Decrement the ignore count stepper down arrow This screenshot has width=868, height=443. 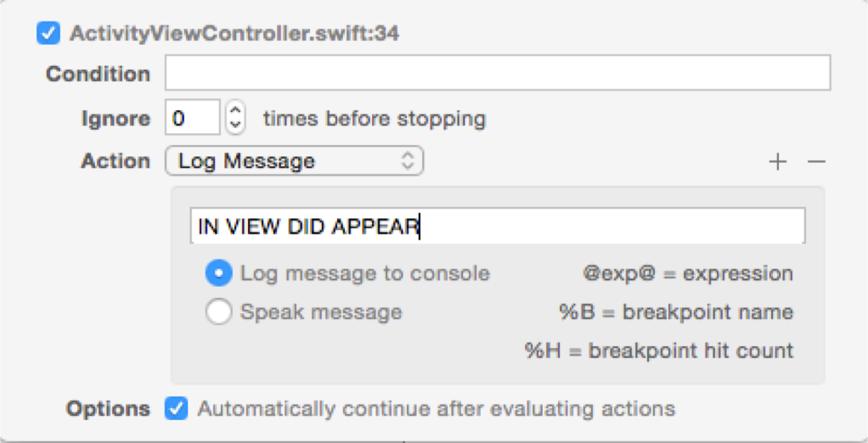pos(235,125)
